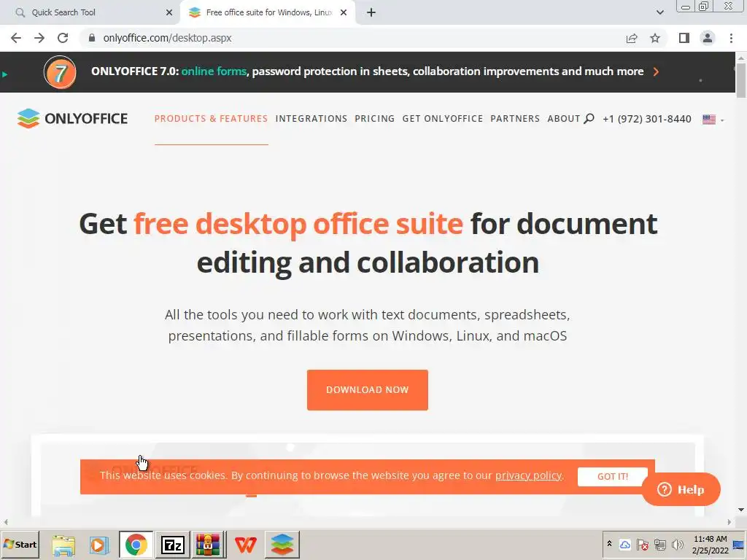
Task: Open the Help chat button
Action: 681,489
